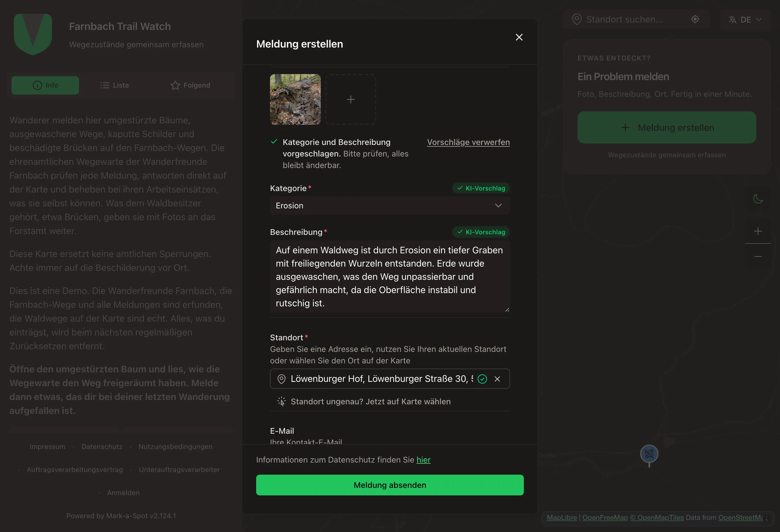Click the map marker pin
780x532 pixels.
point(649,454)
